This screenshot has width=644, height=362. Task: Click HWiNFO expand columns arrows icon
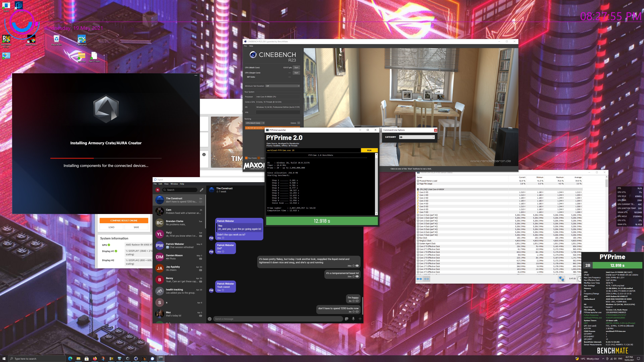[x=419, y=279]
